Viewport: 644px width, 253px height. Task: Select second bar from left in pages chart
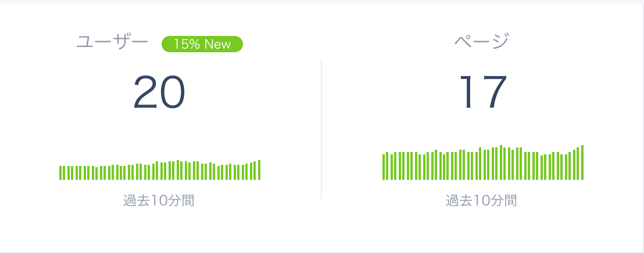(x=388, y=166)
